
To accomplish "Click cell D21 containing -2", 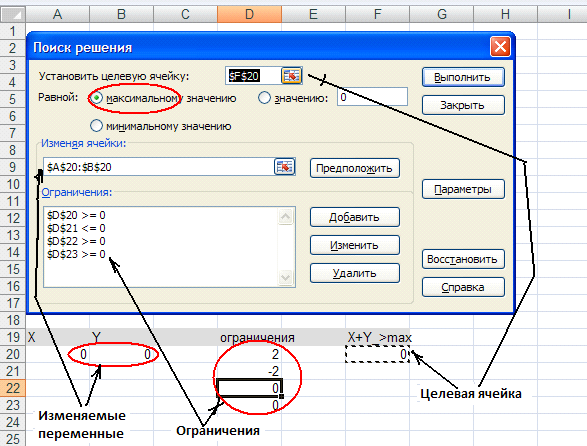I will (249, 371).
